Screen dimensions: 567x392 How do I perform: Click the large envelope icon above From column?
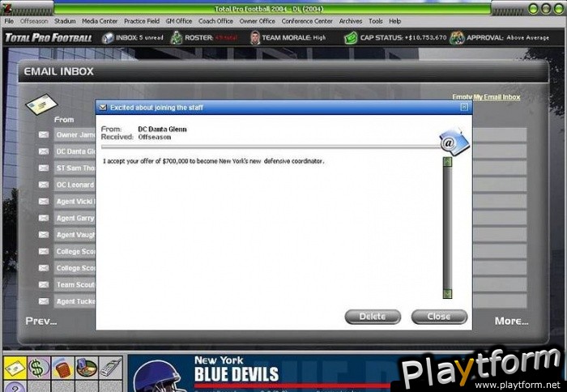click(41, 104)
